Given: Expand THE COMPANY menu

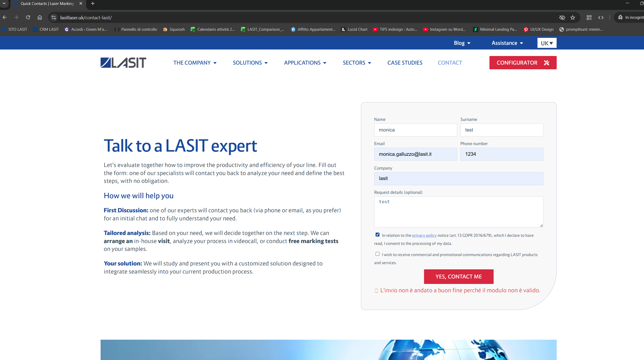Looking at the screenshot, I should click(x=195, y=63).
